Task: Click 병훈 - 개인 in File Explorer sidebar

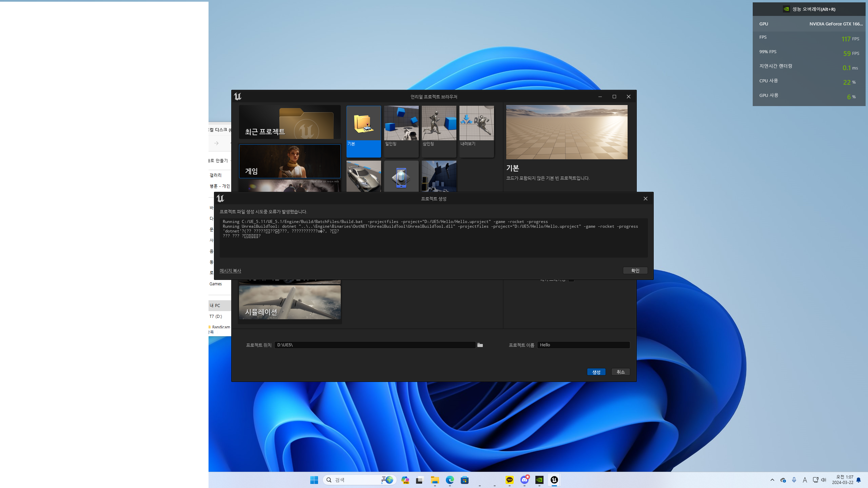Action: tap(220, 186)
